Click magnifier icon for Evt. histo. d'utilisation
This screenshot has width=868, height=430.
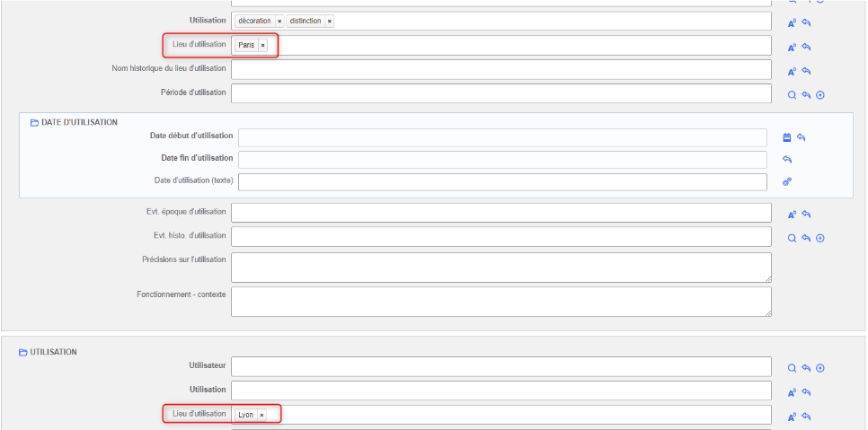pyautogui.click(x=792, y=238)
